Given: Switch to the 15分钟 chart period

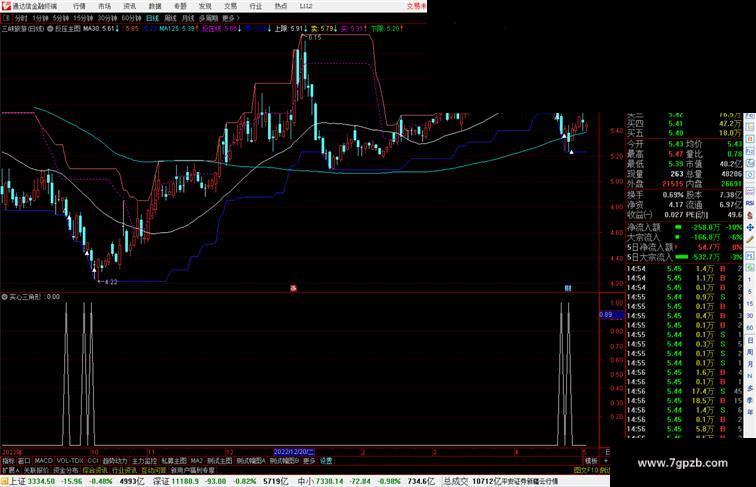Looking at the screenshot, I should pos(83,18).
